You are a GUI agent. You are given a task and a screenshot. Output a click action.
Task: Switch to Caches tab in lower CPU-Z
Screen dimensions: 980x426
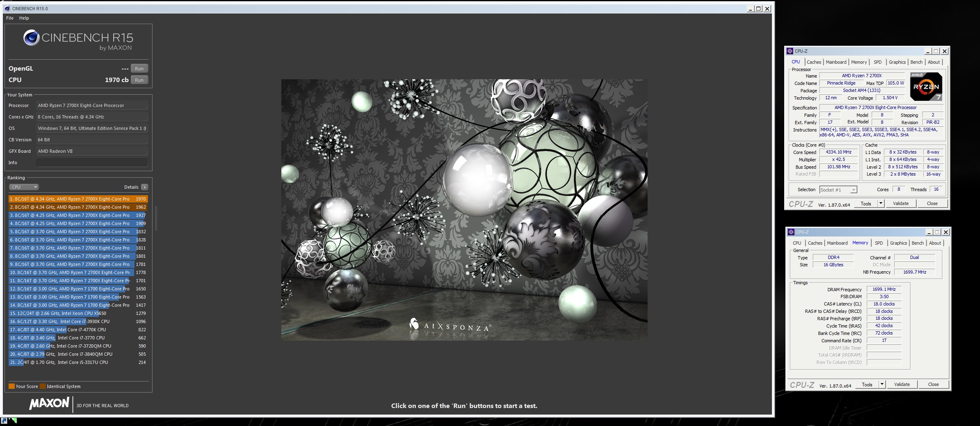815,243
